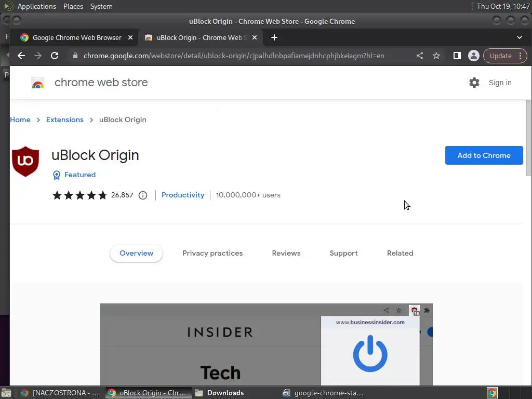This screenshot has height=399, width=532.
Task: Click Chrome icon in taskbar tray
Action: [492, 393]
